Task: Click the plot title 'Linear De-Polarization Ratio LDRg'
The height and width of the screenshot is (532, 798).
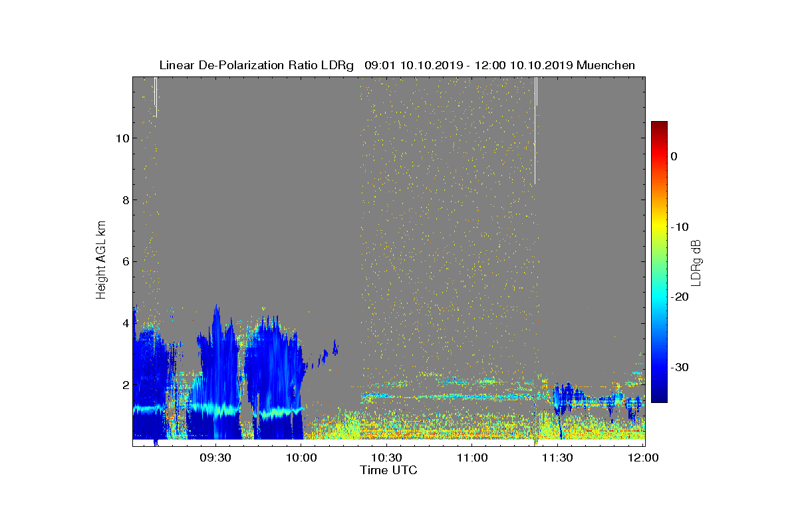Action: click(257, 65)
